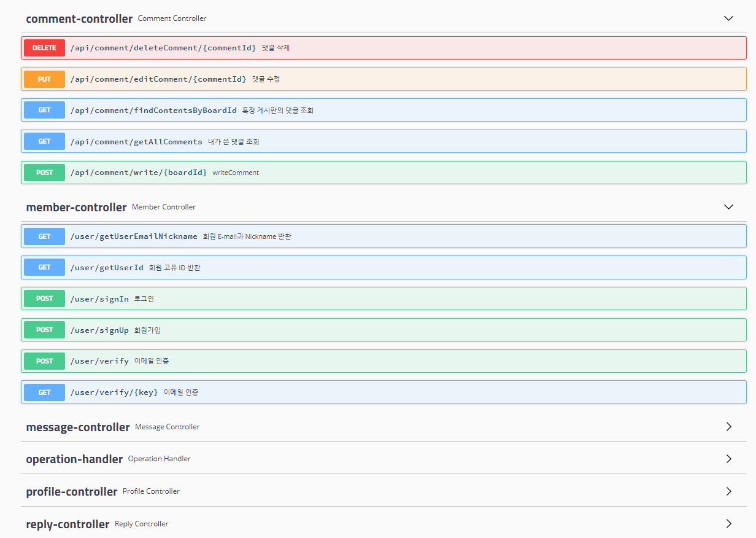Viewport: 756px width, 538px height.
Task: Collapse the comment-controller section chevron
Action: pyautogui.click(x=728, y=18)
